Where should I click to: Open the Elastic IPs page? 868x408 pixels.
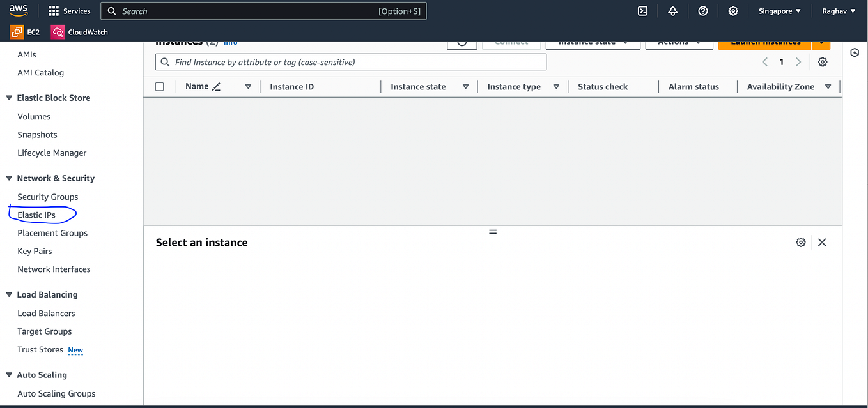click(36, 215)
